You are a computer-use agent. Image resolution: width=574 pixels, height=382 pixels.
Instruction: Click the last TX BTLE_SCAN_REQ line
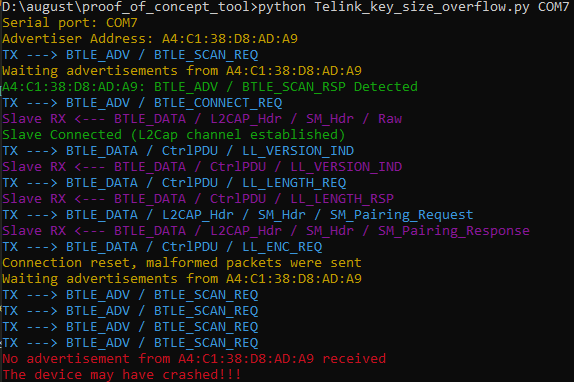130,342
